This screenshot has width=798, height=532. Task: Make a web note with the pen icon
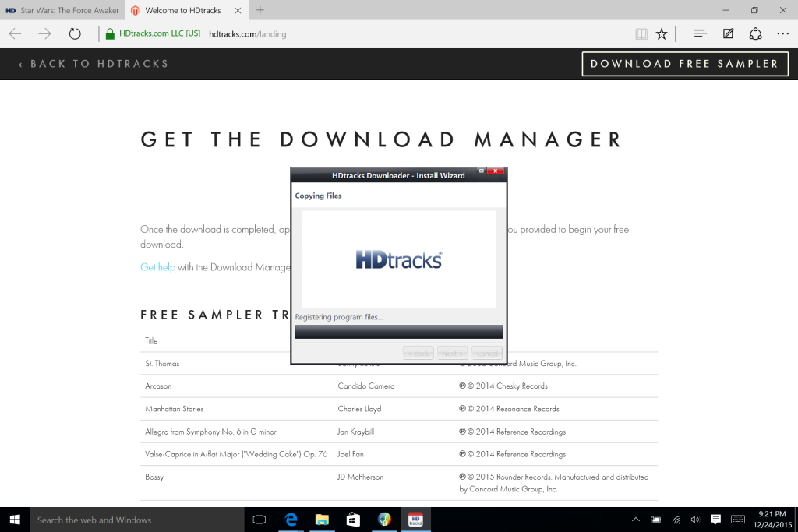pyautogui.click(x=729, y=33)
